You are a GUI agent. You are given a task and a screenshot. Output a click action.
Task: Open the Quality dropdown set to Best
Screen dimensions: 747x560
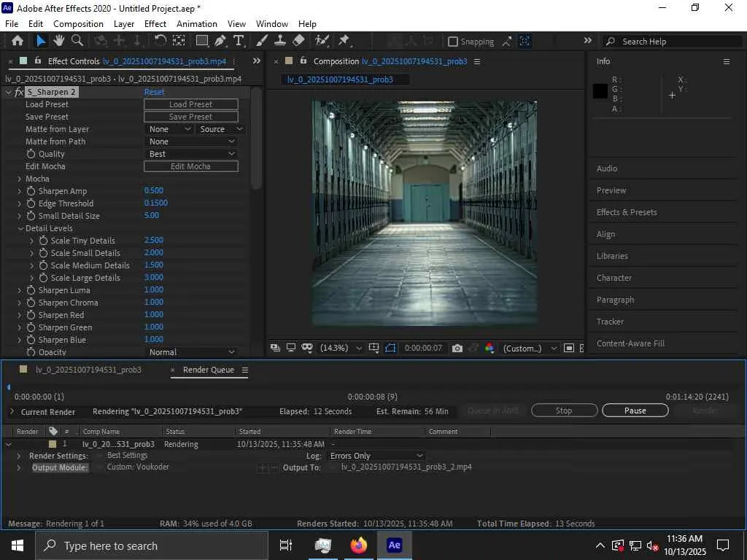pyautogui.click(x=192, y=154)
